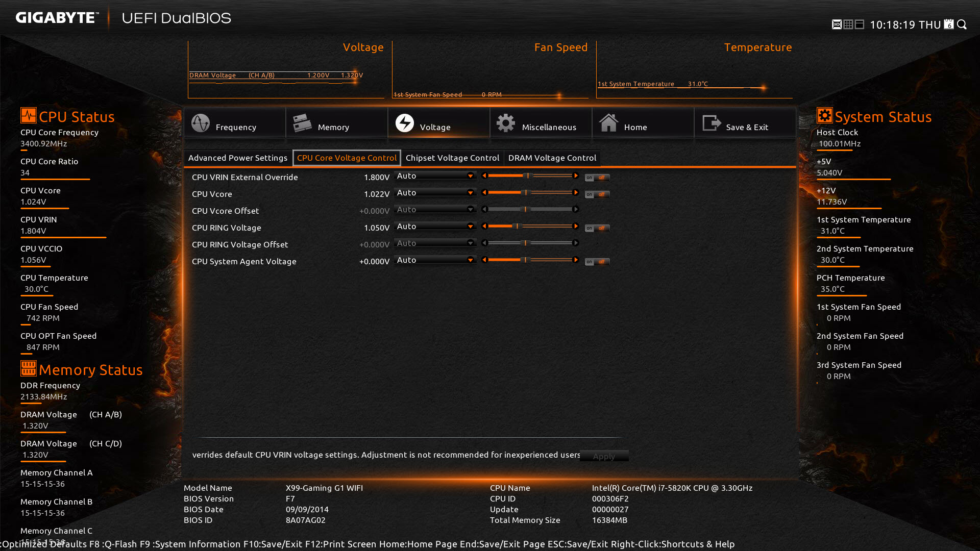Open the CPU RING Voltage Offset dropdown
Image resolution: width=980 pixels, height=551 pixels.
click(x=435, y=243)
